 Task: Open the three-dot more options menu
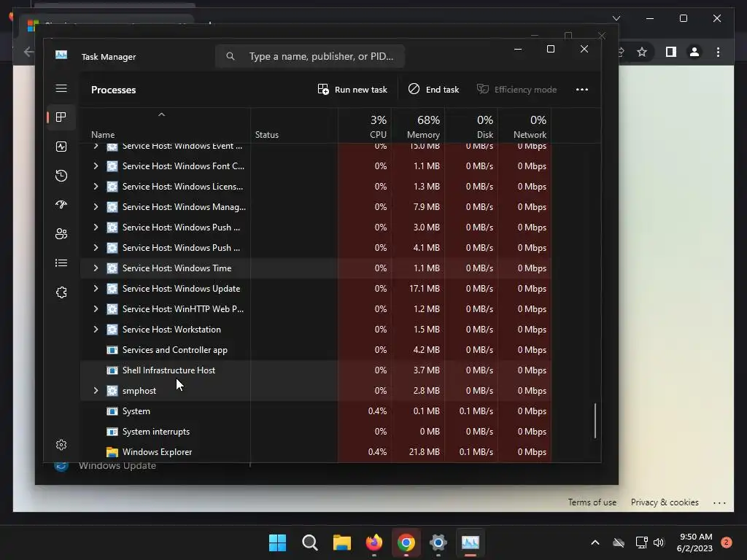coord(581,90)
